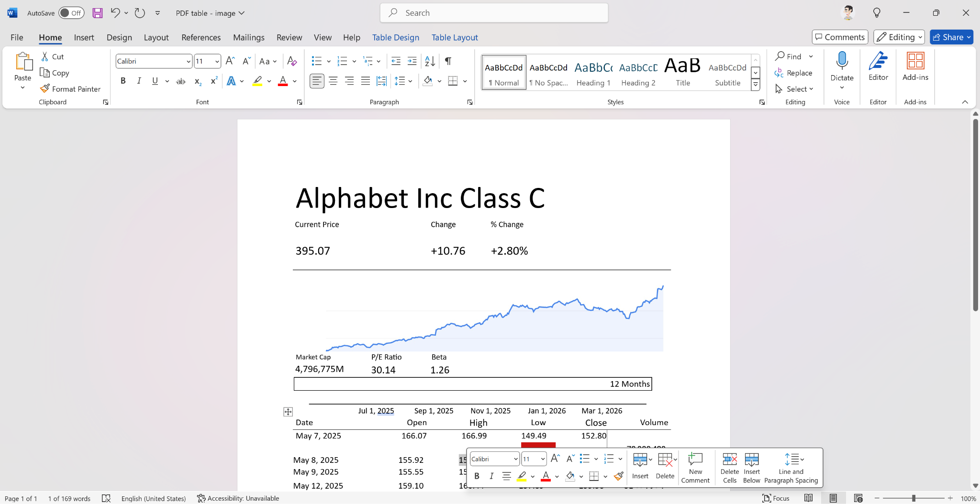Click the Sort icon
Screen dimensions: 980x504
click(430, 61)
